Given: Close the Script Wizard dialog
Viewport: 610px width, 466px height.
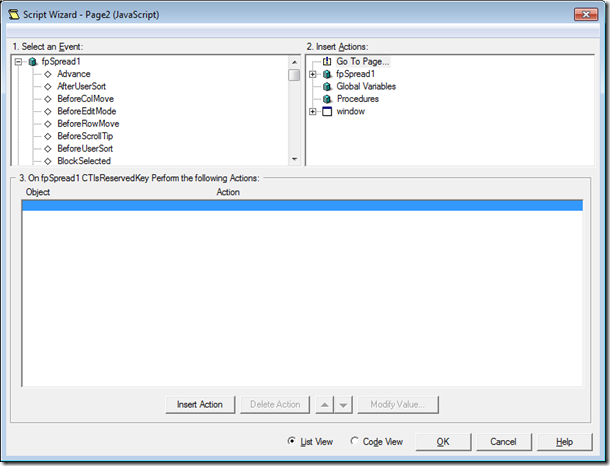Looking at the screenshot, I should coord(586,14).
